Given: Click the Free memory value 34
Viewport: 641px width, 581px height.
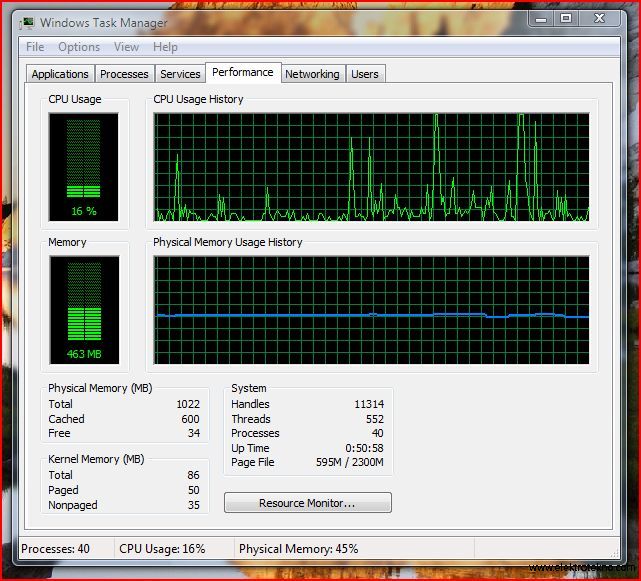Looking at the screenshot, I should [194, 433].
